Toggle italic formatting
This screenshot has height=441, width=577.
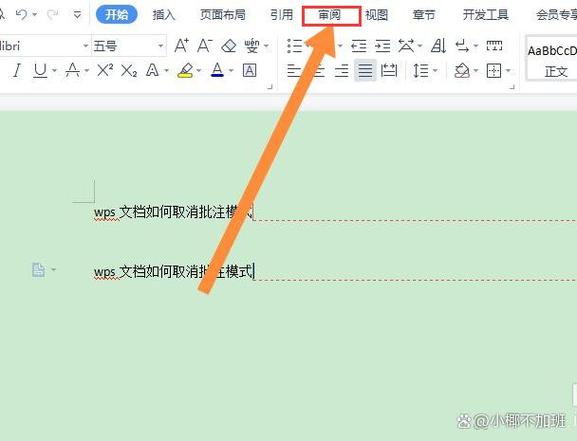coord(17,70)
